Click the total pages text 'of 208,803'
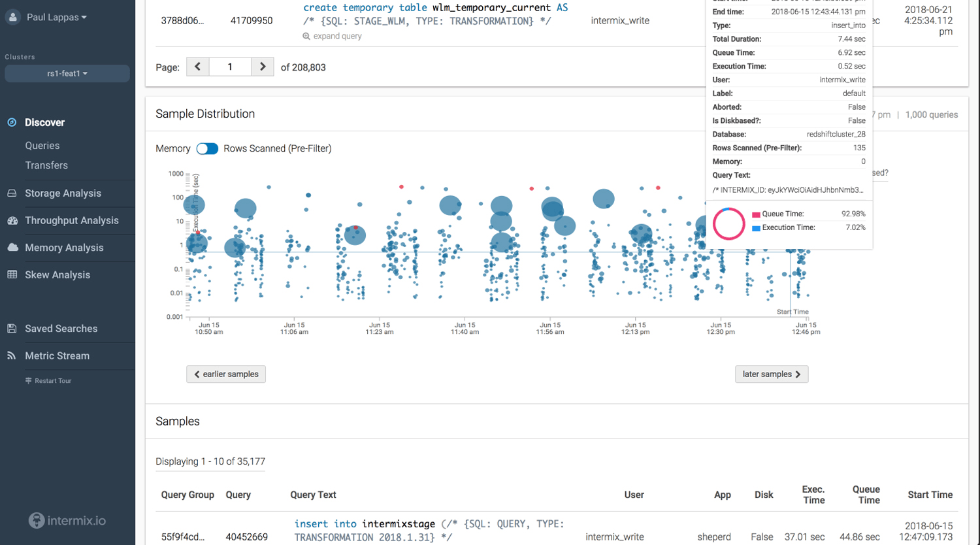This screenshot has height=545, width=980. tap(303, 67)
